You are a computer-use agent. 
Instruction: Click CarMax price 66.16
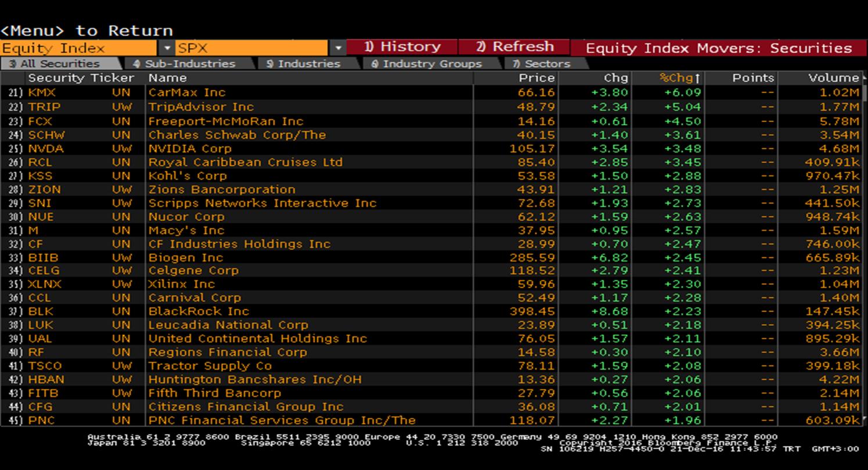coord(536,92)
